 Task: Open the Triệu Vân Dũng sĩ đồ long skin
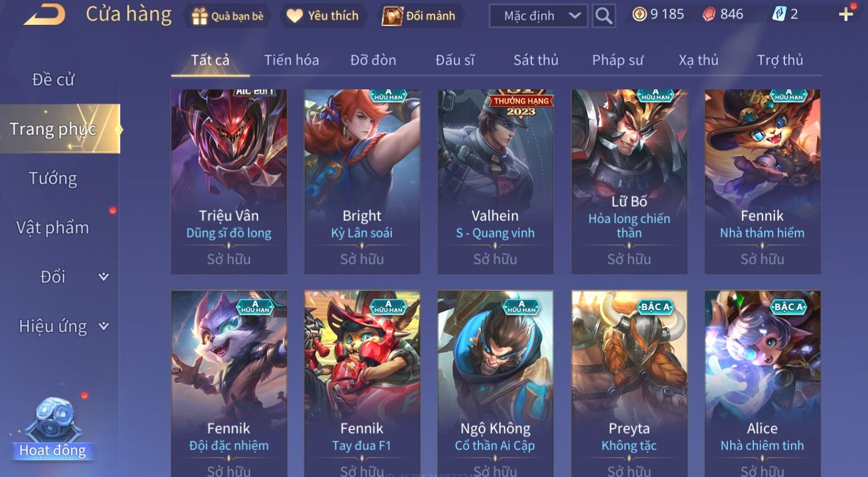229,182
